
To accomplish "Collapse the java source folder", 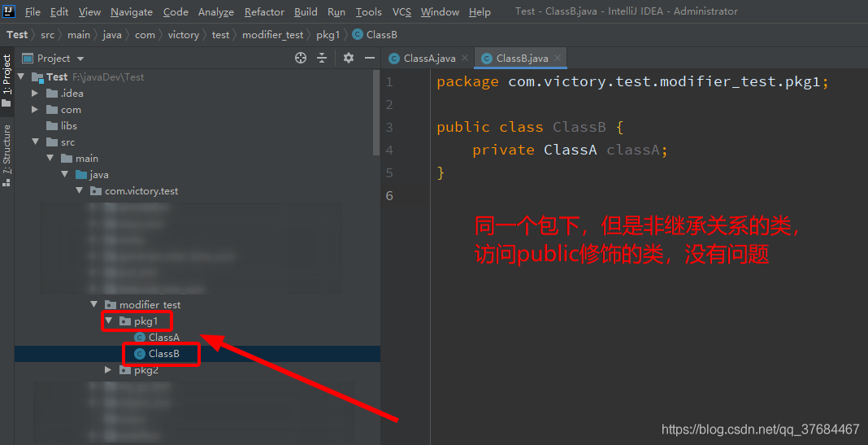I will [64, 174].
